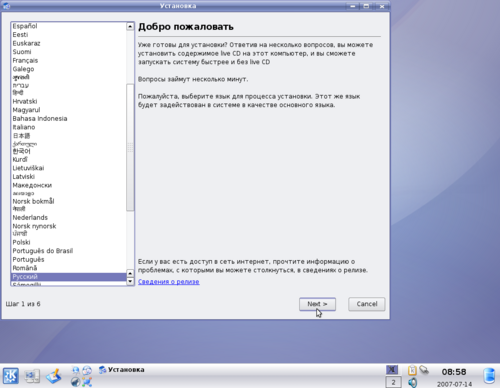Open the trash icon in the panel
The width and height of the screenshot is (500, 388).
pos(489,376)
